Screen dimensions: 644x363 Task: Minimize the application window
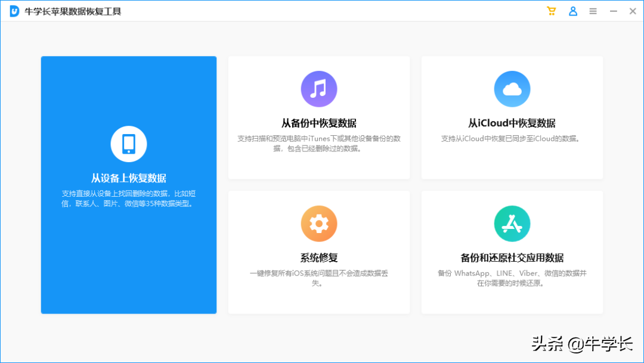click(x=613, y=11)
